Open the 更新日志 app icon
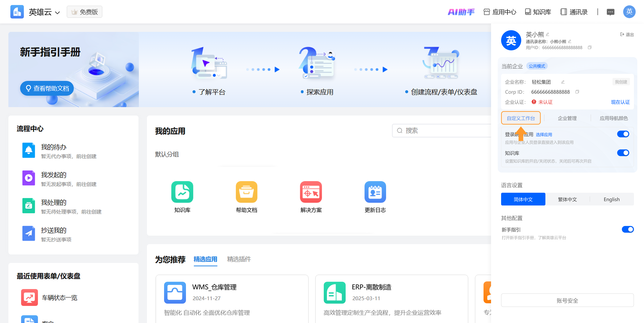The image size is (644, 323). [375, 192]
